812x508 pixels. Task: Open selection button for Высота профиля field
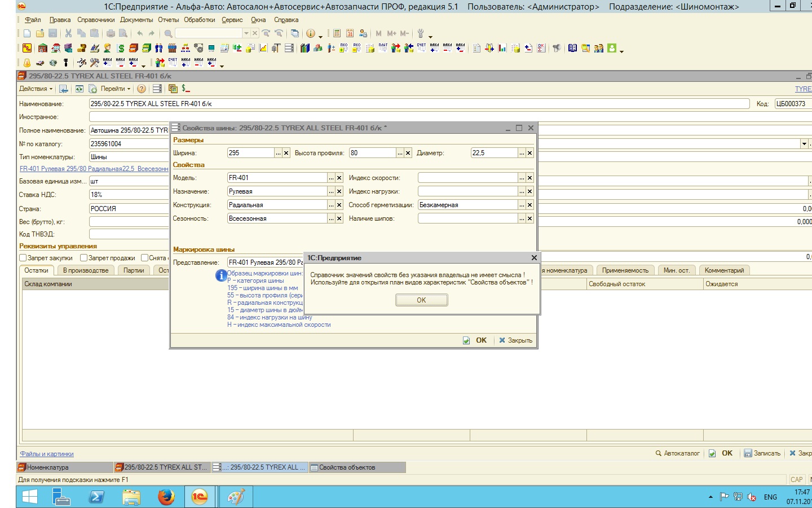click(x=400, y=153)
